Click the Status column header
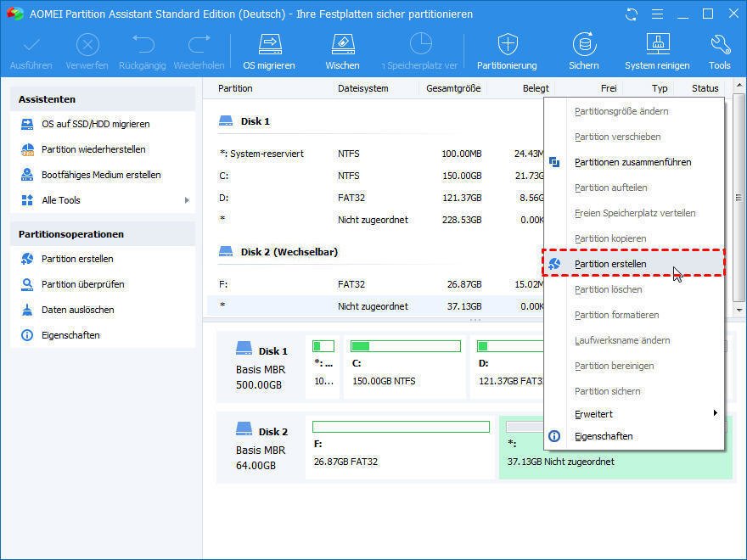The image size is (747, 560). click(x=705, y=88)
